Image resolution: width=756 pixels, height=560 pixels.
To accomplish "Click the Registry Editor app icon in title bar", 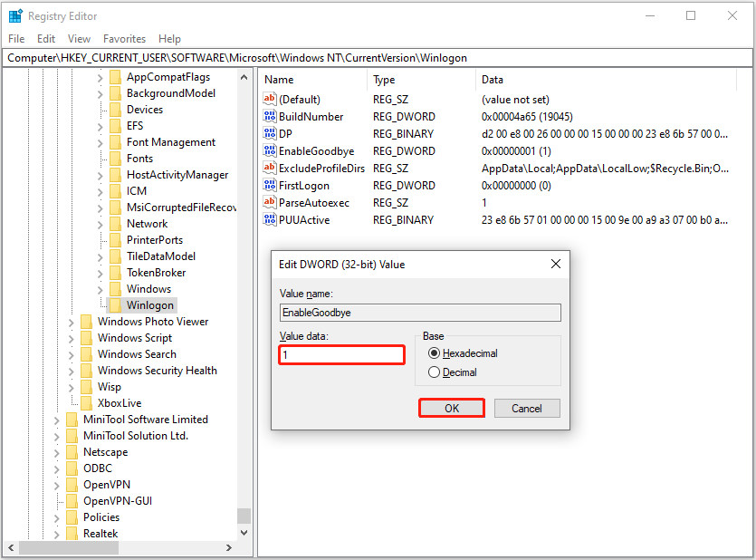I will (x=15, y=16).
